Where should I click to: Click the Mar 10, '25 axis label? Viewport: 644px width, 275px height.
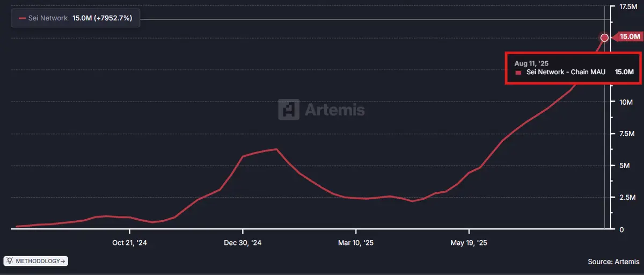pyautogui.click(x=356, y=243)
